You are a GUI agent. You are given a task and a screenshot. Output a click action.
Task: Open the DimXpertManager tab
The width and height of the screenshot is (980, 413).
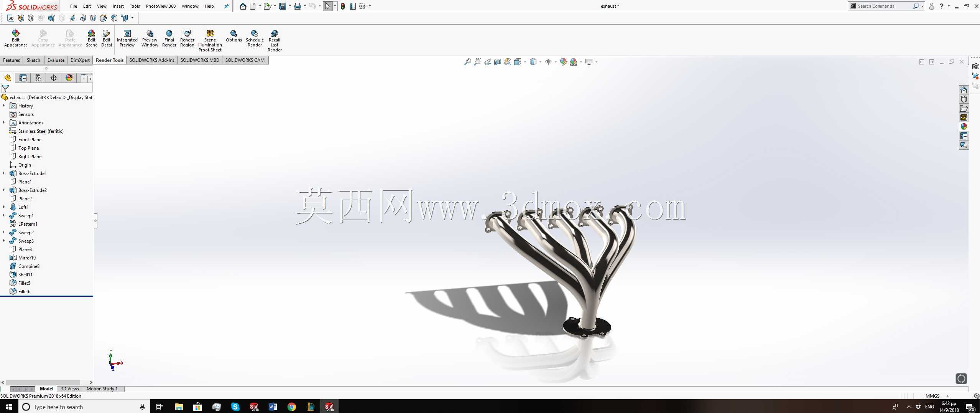[54, 78]
